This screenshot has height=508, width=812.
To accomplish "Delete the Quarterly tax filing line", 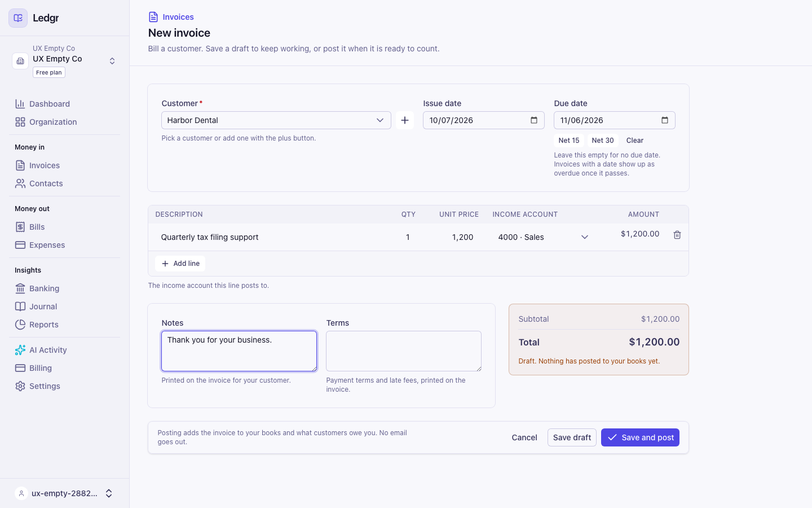I will click(677, 235).
